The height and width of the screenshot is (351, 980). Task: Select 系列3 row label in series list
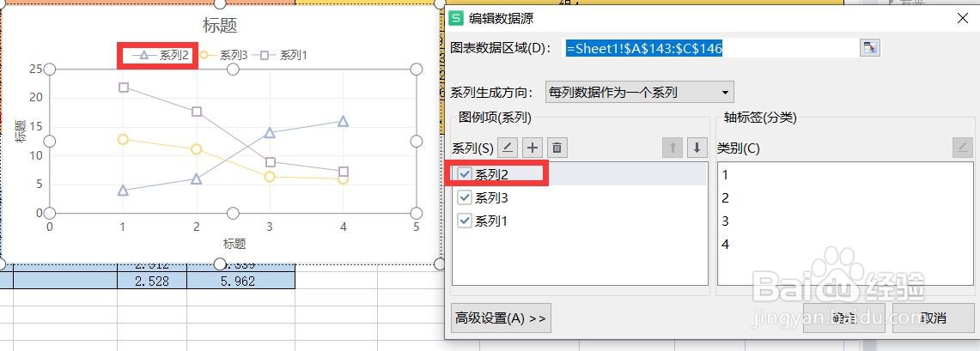point(491,198)
